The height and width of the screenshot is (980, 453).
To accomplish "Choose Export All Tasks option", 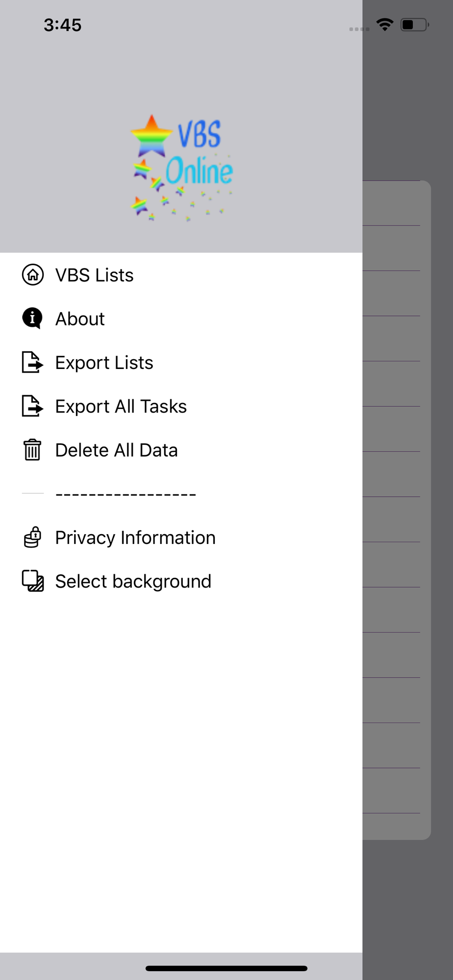I will tap(181, 406).
